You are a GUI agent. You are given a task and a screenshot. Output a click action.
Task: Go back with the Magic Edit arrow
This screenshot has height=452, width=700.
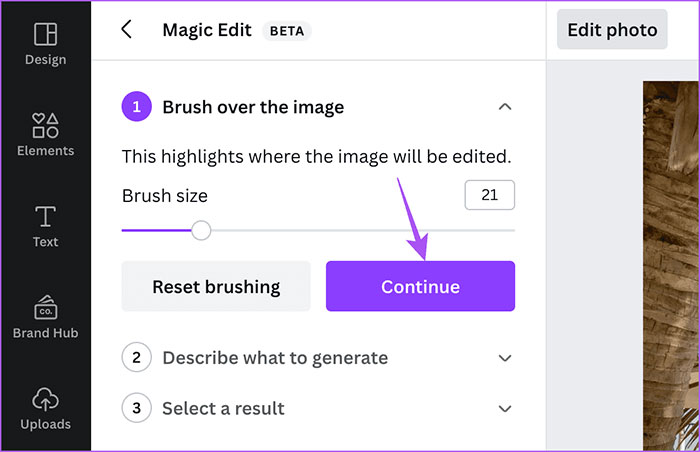127,29
